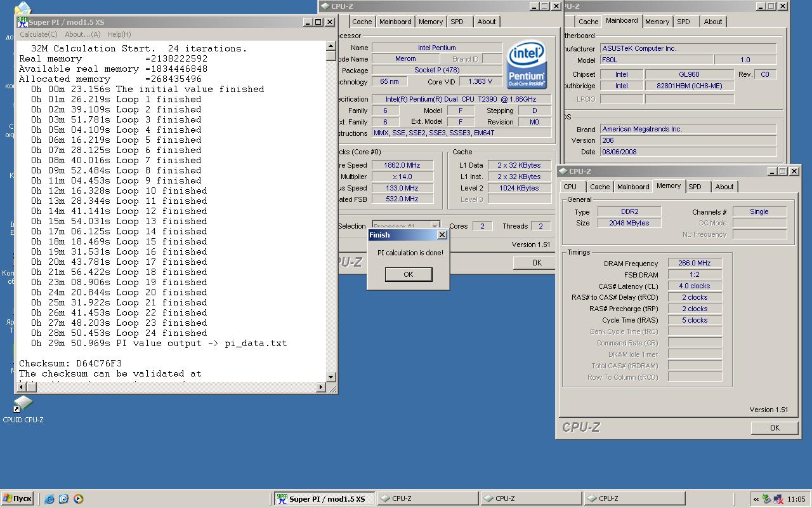Screen dimensions: 812x508
Task: Open the About...(A) menu in Super PI
Action: [82, 34]
